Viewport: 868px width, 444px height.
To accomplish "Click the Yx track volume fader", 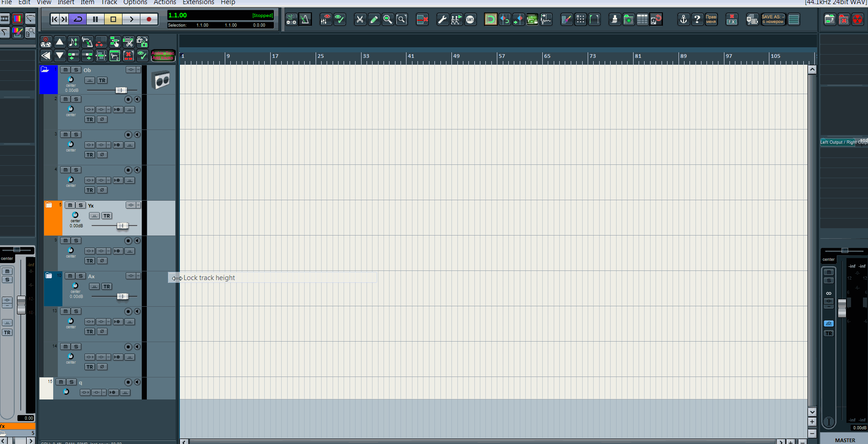I will [x=122, y=225].
